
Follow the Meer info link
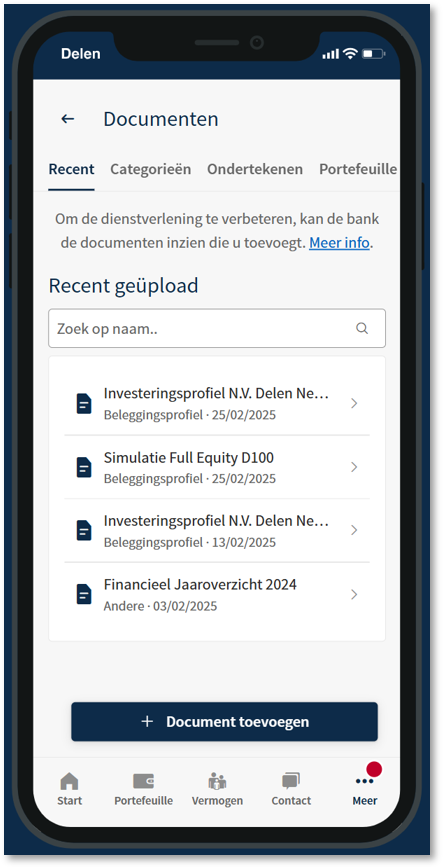coord(339,244)
